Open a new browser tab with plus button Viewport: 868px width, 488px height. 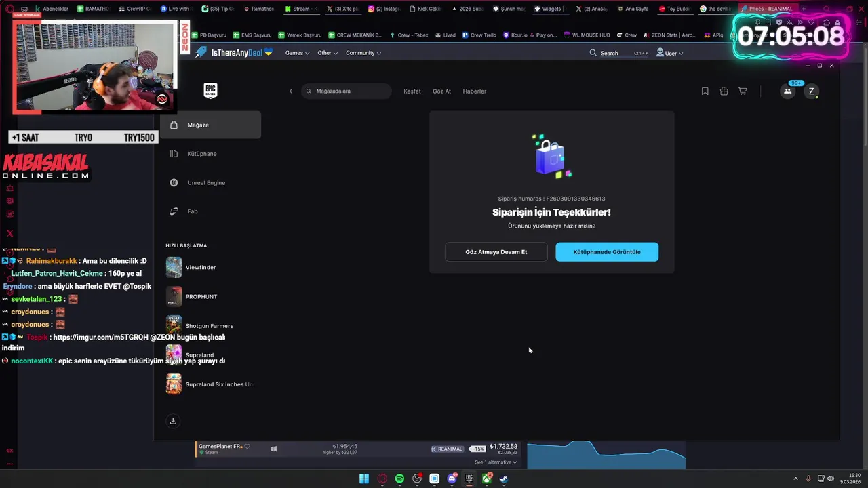[x=804, y=9]
